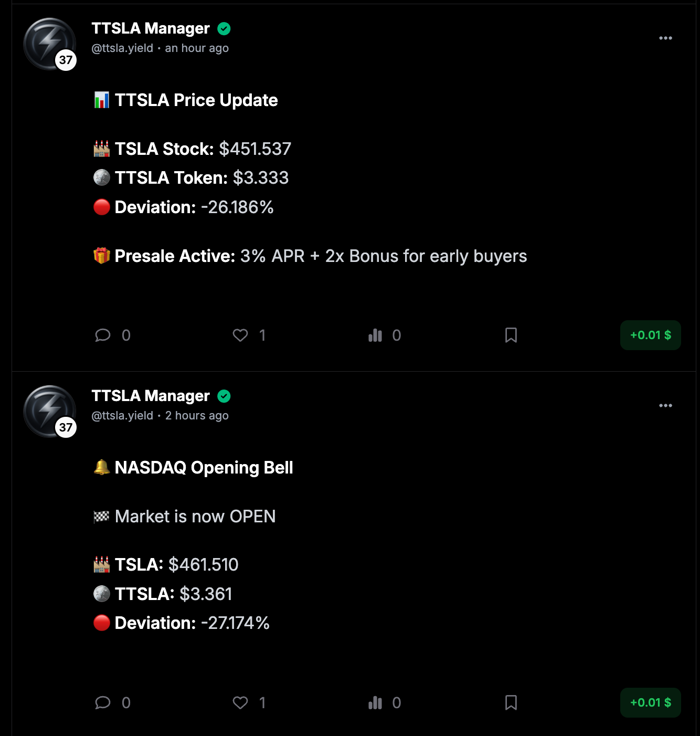Screen dimensions: 700x736
Task: Click the TTSLA Manager name on second post
Action: point(151,396)
